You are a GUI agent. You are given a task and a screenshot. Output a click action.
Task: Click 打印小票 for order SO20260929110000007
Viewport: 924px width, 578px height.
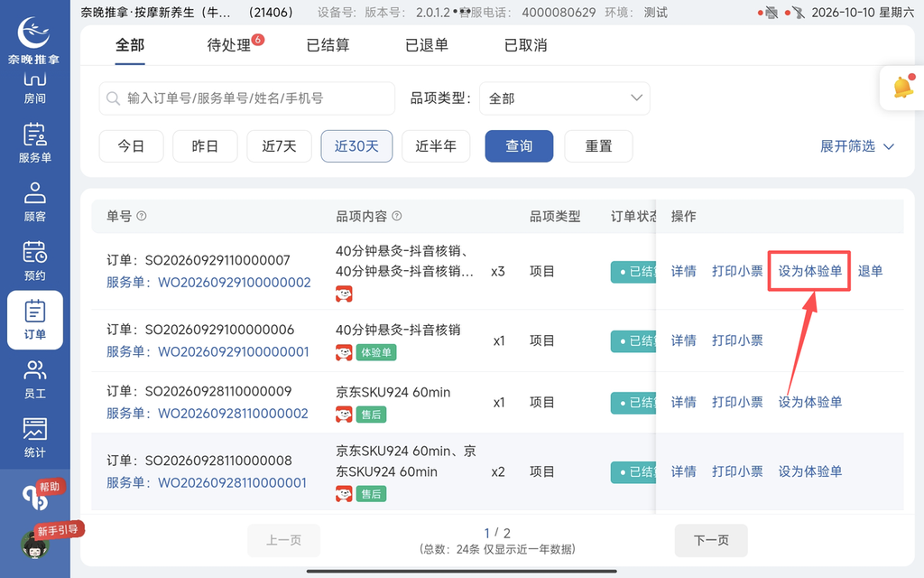point(737,271)
